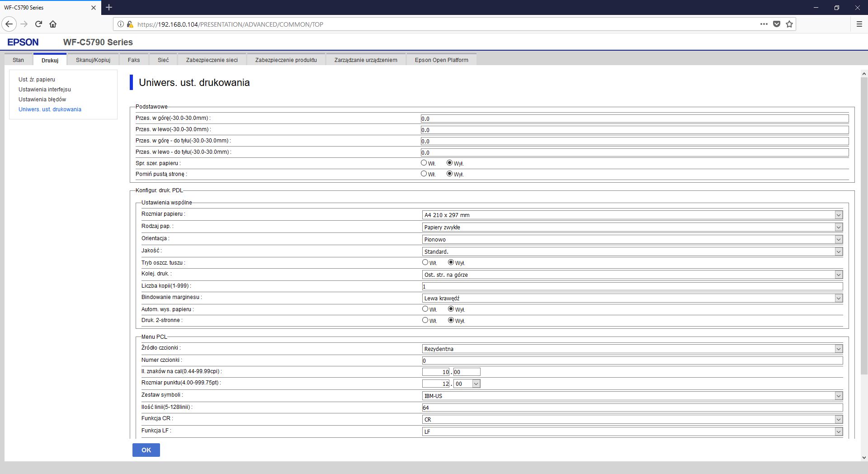Screen dimensions: 868x474
Task: Show site information icon in address bar
Action: (121, 24)
